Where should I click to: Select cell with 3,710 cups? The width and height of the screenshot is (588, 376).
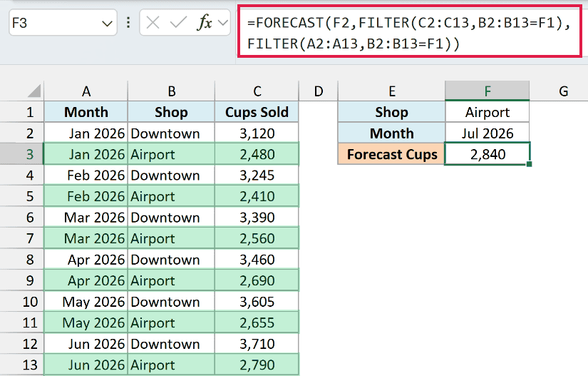257,344
